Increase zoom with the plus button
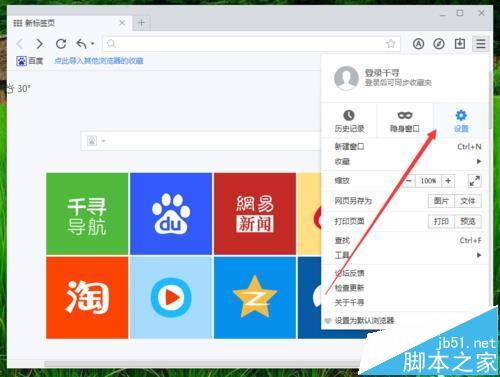500x377 pixels. 448,181
